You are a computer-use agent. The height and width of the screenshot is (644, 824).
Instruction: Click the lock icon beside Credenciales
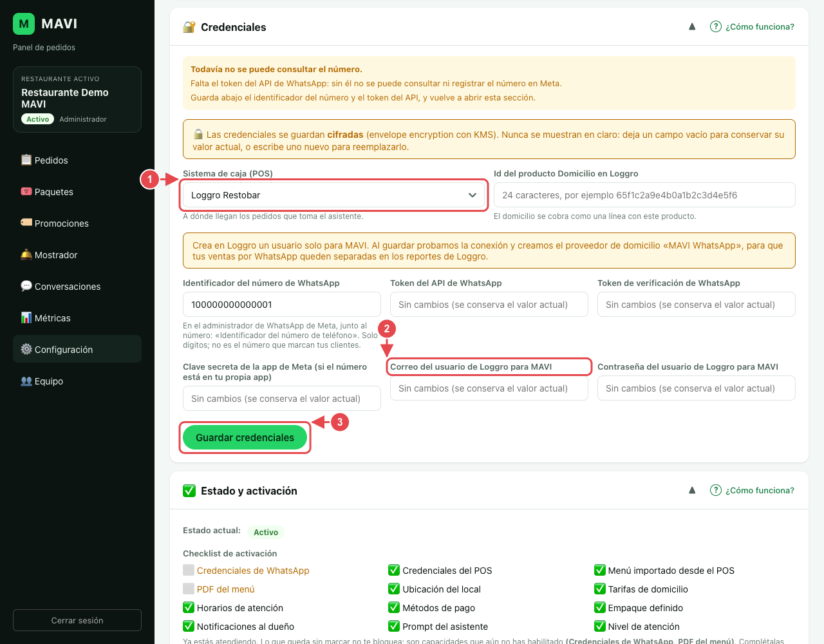coord(189,27)
